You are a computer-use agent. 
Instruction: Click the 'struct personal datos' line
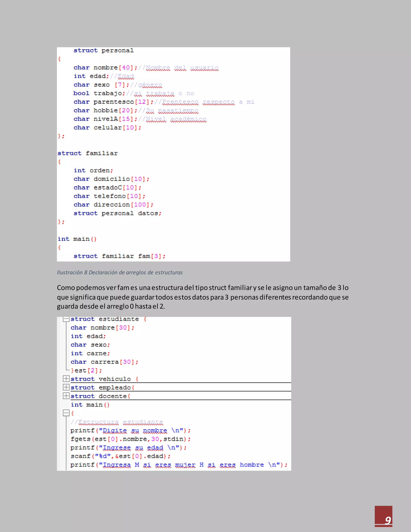pos(117,213)
